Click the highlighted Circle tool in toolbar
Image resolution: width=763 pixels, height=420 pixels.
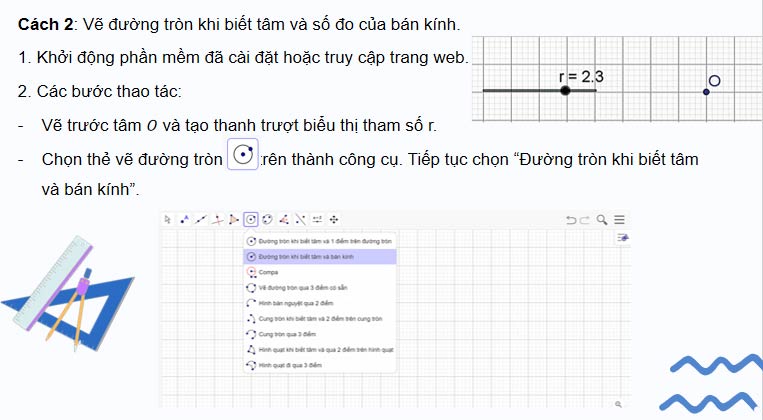251,219
